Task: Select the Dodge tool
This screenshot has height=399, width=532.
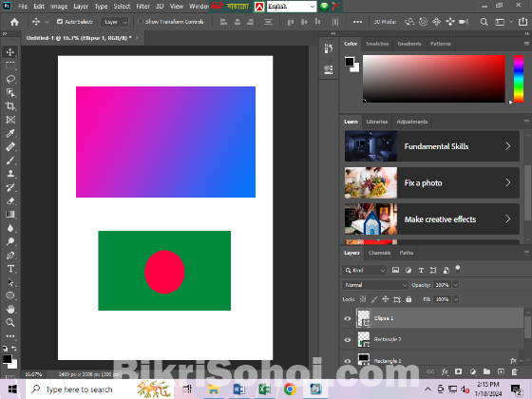Action: pos(10,241)
